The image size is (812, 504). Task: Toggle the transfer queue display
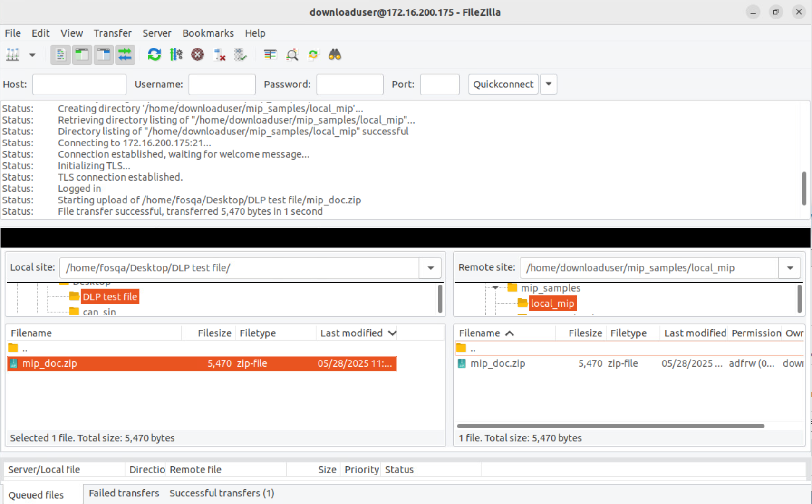tap(125, 55)
